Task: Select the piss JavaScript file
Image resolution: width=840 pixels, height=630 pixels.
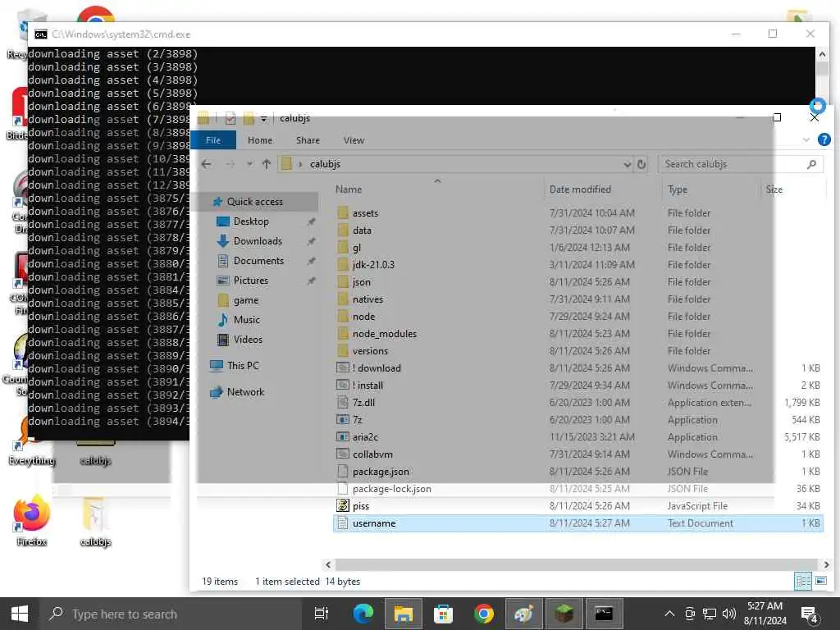Action: 361,505
